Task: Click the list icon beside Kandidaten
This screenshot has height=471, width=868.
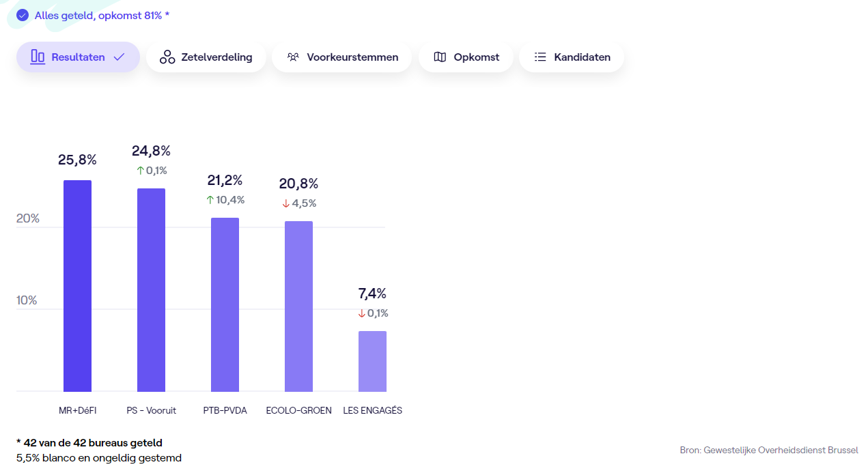Action: (540, 57)
